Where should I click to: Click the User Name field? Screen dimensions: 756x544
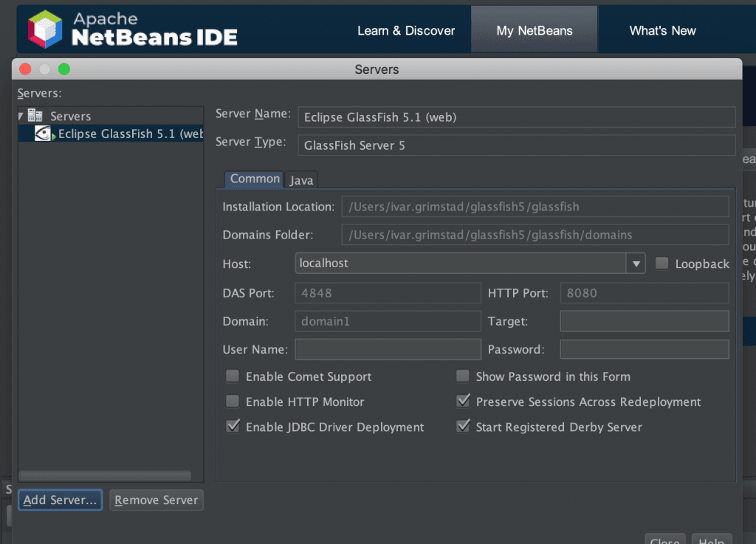(x=388, y=349)
